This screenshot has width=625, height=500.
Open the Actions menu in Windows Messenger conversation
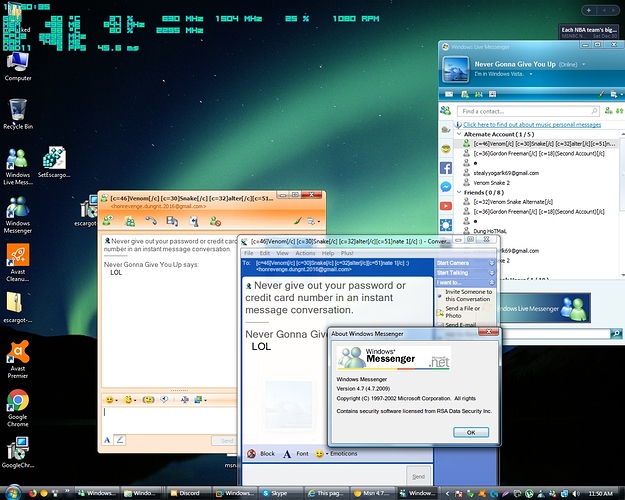[x=305, y=253]
